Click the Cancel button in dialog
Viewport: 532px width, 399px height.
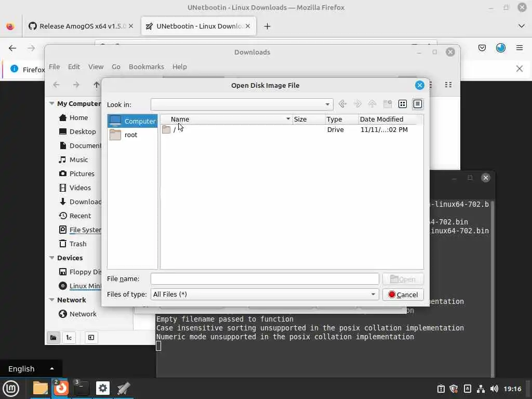tap(403, 295)
